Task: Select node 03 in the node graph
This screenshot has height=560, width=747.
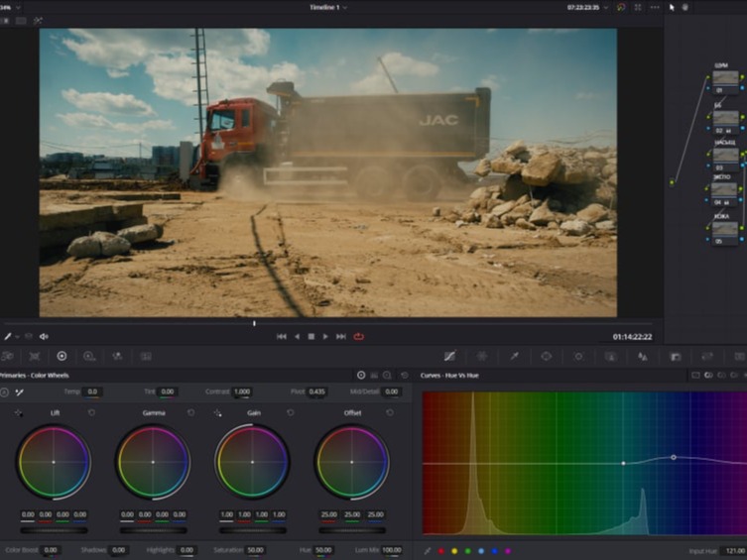Action: (x=725, y=160)
